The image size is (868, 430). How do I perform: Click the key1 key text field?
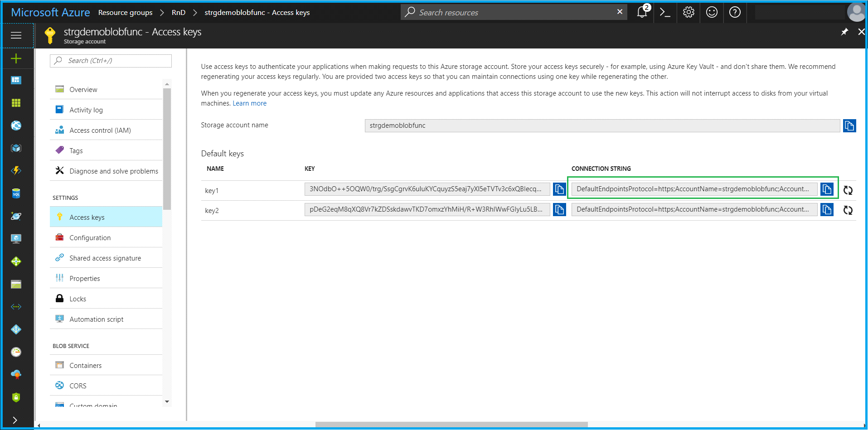click(x=427, y=189)
